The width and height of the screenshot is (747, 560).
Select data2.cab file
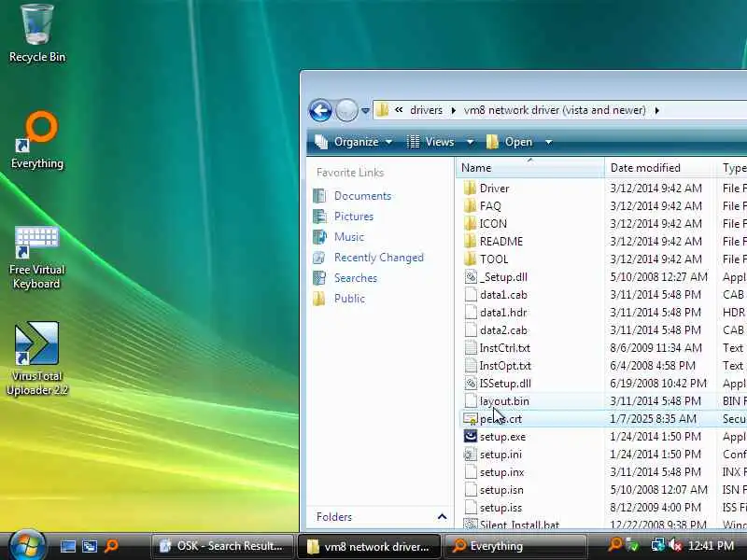503,330
